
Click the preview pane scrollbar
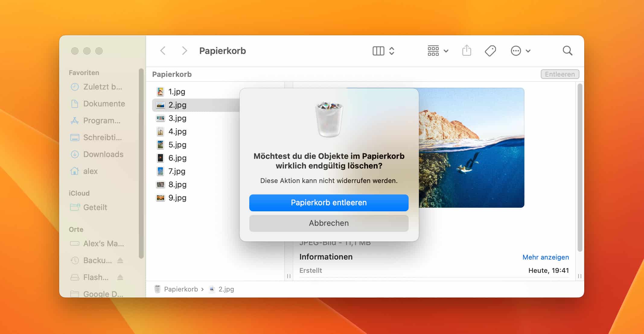(580, 168)
